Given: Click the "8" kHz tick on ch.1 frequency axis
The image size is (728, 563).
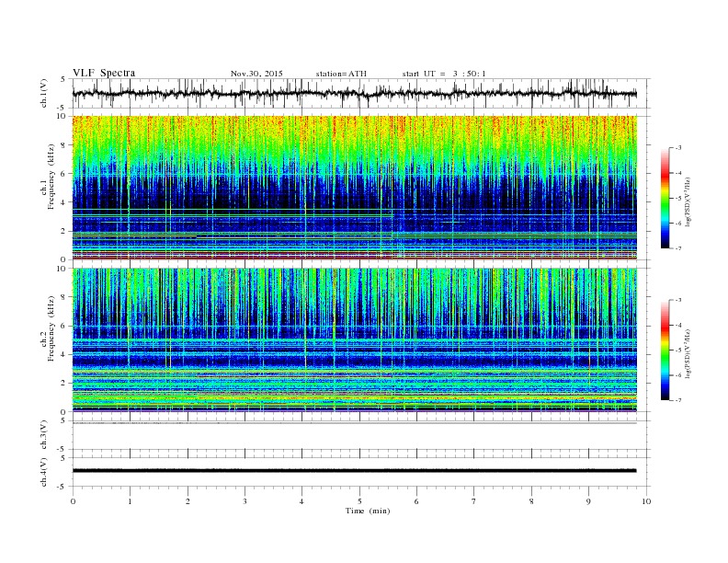Looking at the screenshot, I should [x=64, y=145].
